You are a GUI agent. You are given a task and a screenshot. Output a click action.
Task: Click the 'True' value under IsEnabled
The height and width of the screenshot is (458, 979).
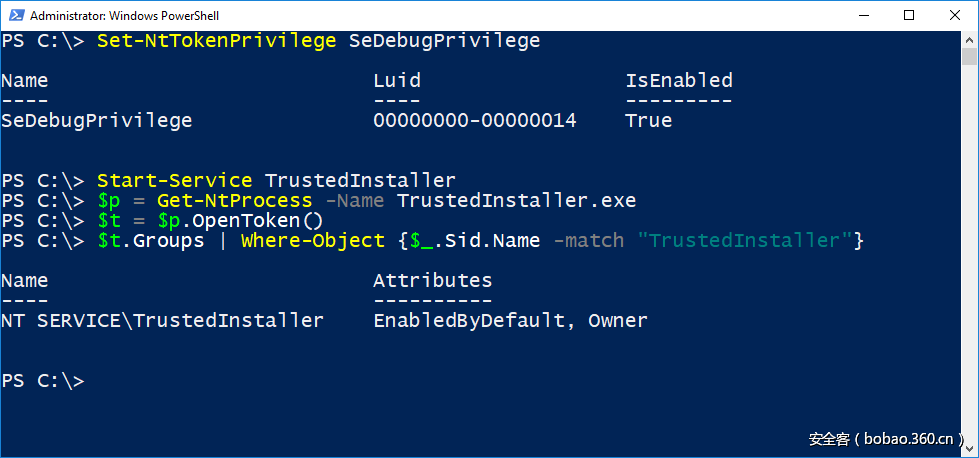[649, 121]
